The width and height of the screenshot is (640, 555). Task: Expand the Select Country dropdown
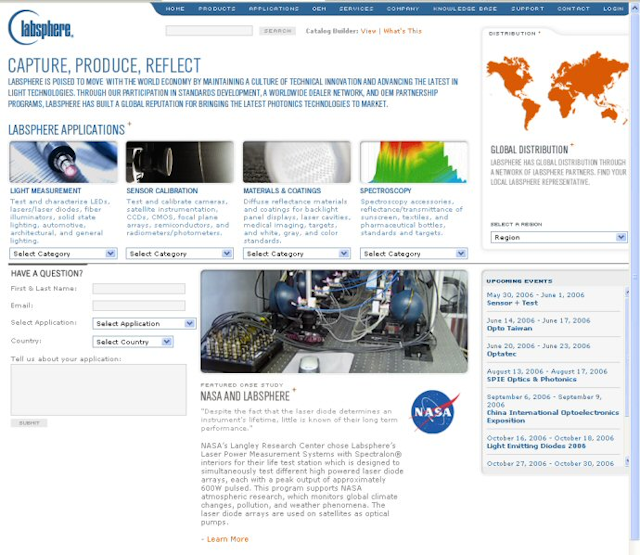click(x=133, y=342)
